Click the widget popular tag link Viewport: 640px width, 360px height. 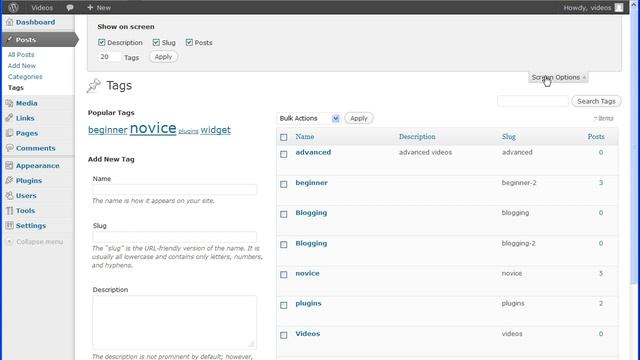click(x=216, y=130)
